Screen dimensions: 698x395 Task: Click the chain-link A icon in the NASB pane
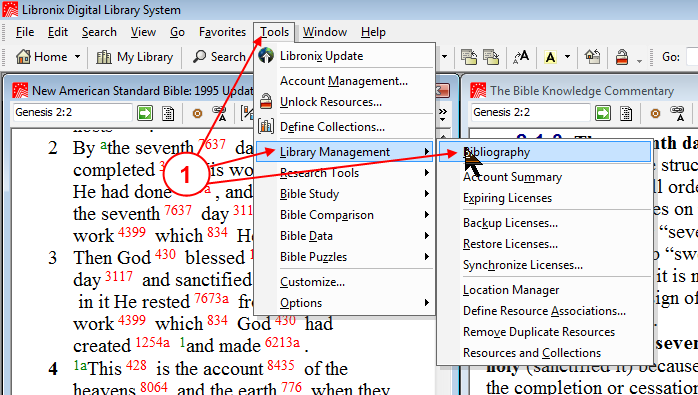[x=219, y=113]
